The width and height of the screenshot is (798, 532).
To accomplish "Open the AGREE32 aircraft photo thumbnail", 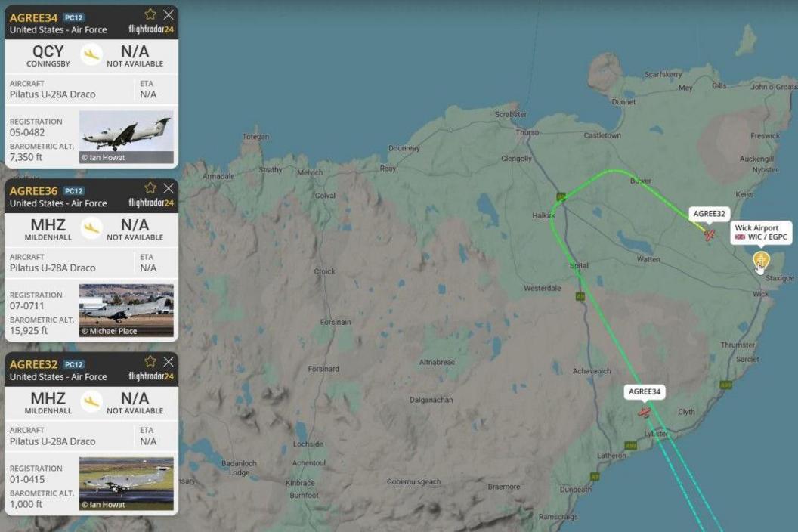I will pyautogui.click(x=126, y=484).
